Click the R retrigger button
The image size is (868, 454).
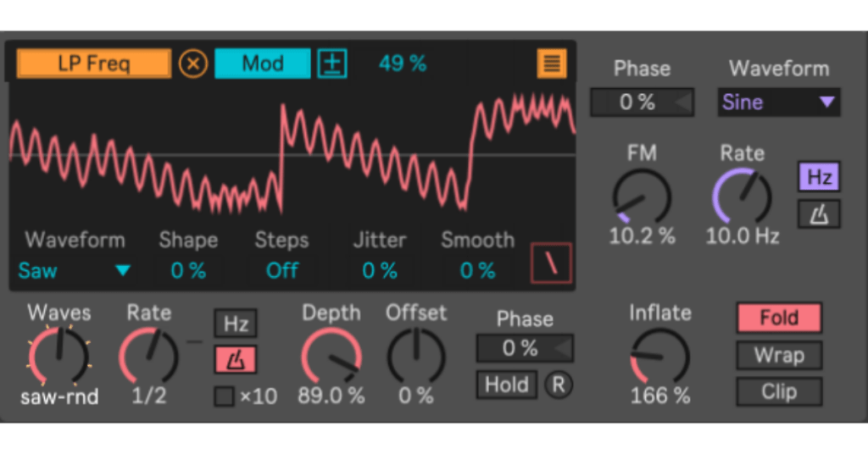point(559,385)
